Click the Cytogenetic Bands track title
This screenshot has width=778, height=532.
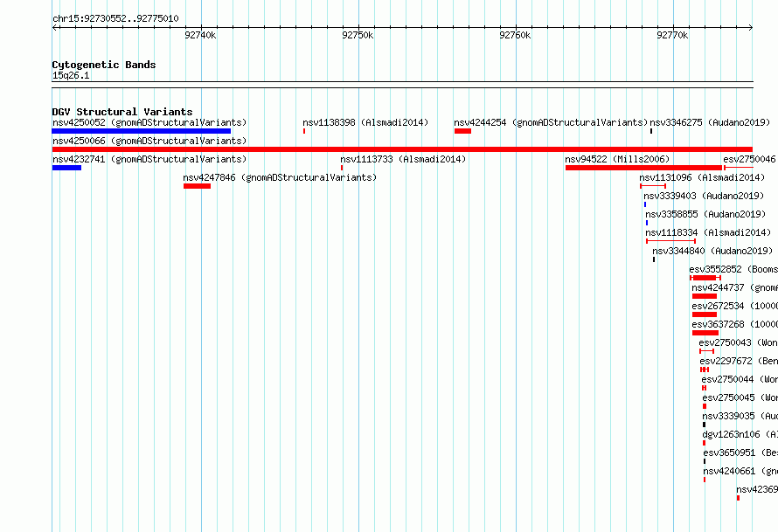click(x=104, y=65)
